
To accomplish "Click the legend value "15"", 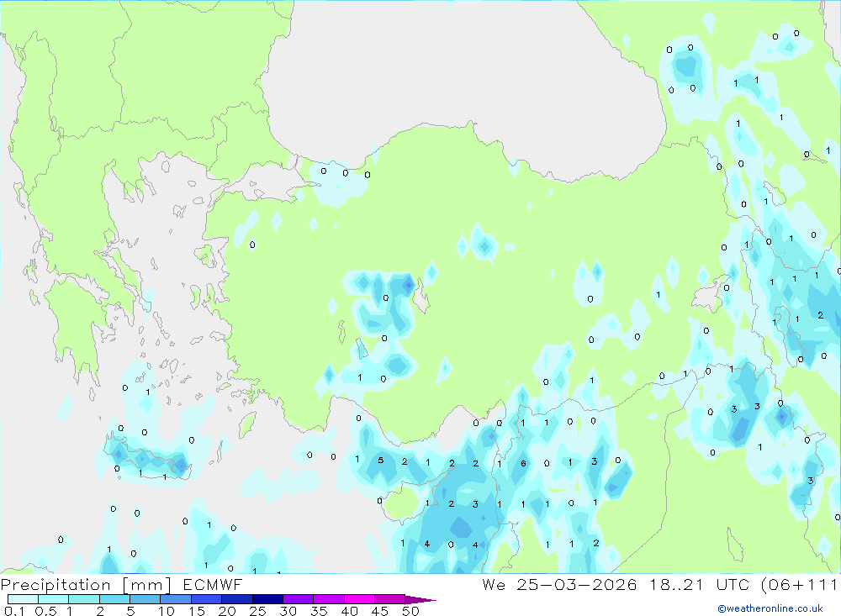I will tap(197, 611).
